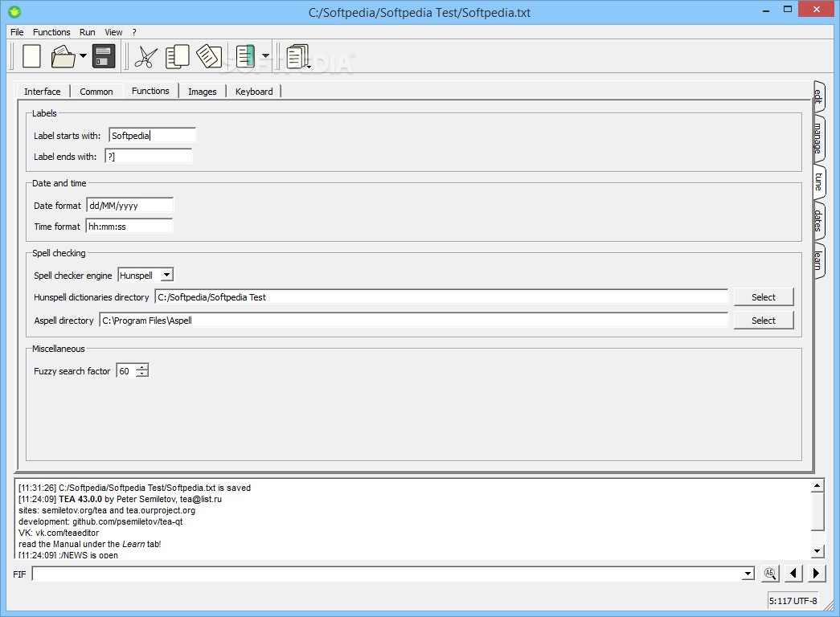Click the stacked documents toolbar icon
This screenshot has height=617, width=840.
(298, 57)
